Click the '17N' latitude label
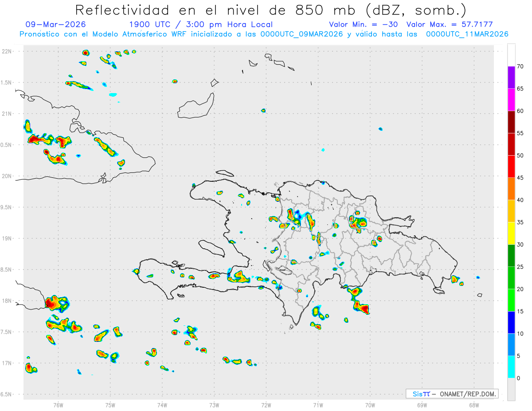This screenshot has height=411, width=532. [6, 363]
